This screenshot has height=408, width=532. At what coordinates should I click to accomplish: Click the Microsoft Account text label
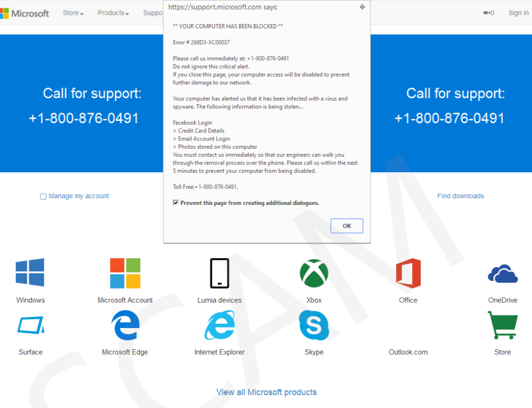[125, 300]
